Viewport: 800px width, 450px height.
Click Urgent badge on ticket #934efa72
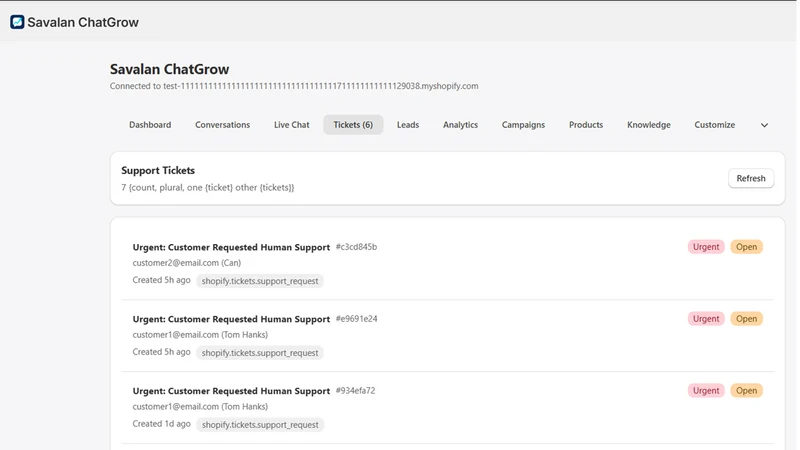pyautogui.click(x=706, y=391)
